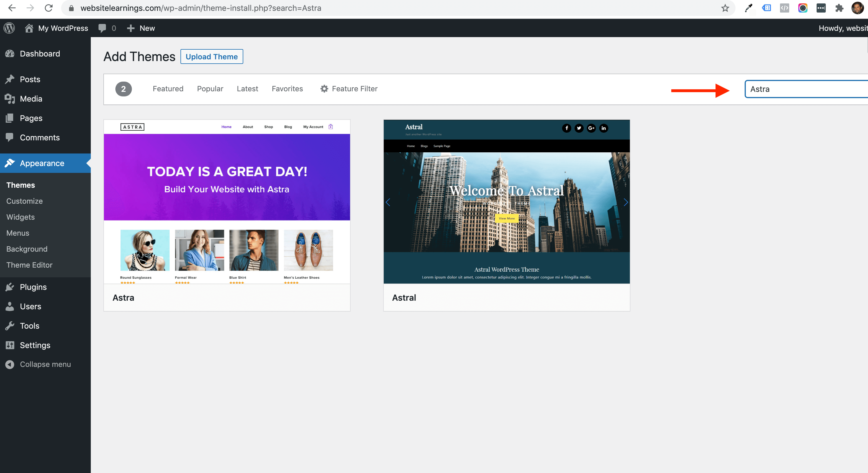Select the Appearance menu
The height and width of the screenshot is (473, 868).
(45, 163)
